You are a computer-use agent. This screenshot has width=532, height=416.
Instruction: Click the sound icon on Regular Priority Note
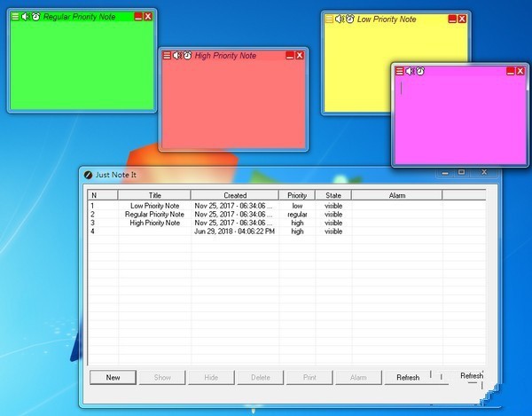pos(26,16)
